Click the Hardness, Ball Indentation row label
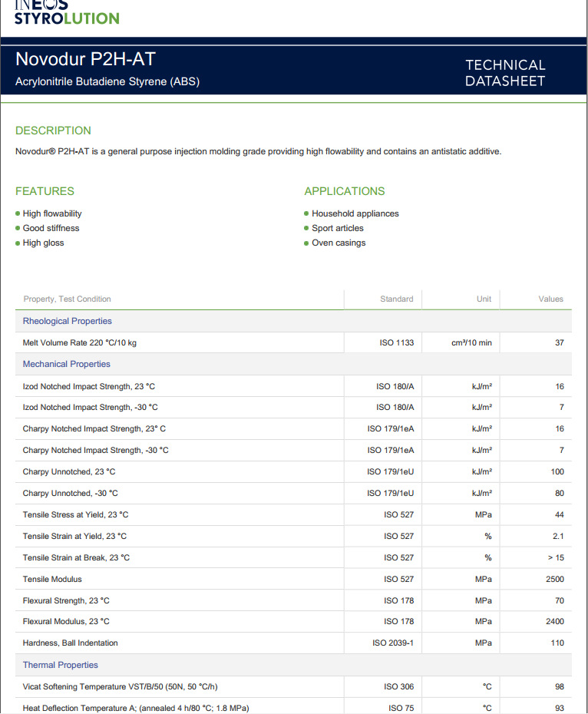This screenshot has height=714, width=588. click(x=71, y=643)
